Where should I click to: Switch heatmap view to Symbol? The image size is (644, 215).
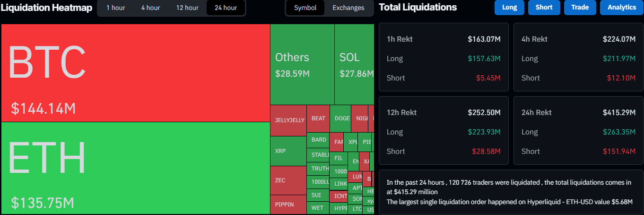[x=305, y=8]
